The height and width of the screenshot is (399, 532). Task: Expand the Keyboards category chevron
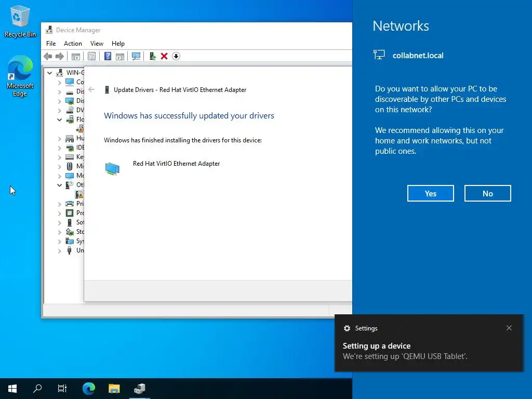point(59,157)
